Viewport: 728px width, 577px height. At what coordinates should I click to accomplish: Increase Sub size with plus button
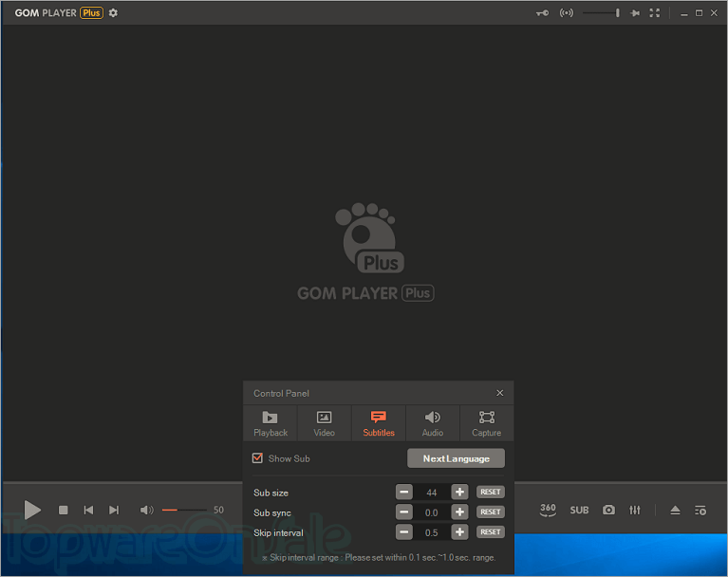tap(459, 492)
